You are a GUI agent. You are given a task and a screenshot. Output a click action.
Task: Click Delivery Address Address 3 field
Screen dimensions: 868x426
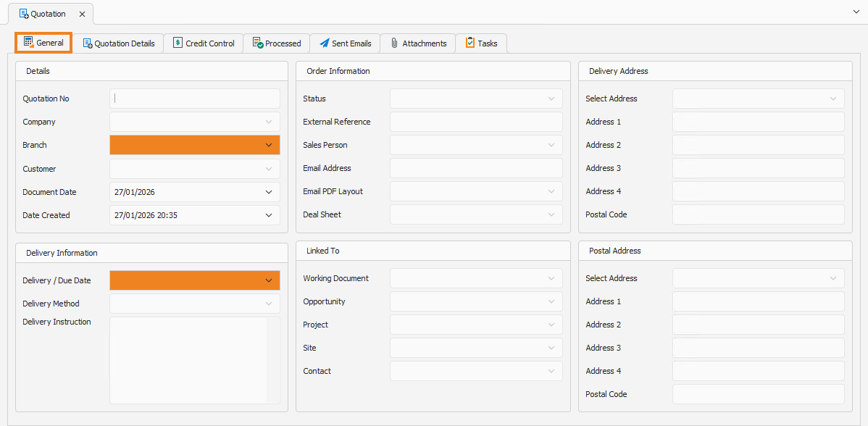pyautogui.click(x=759, y=168)
